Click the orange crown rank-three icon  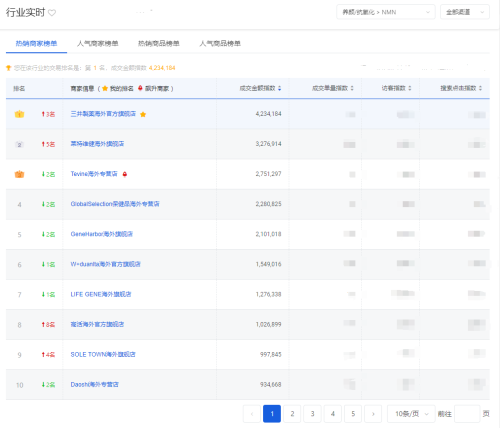[19, 174]
